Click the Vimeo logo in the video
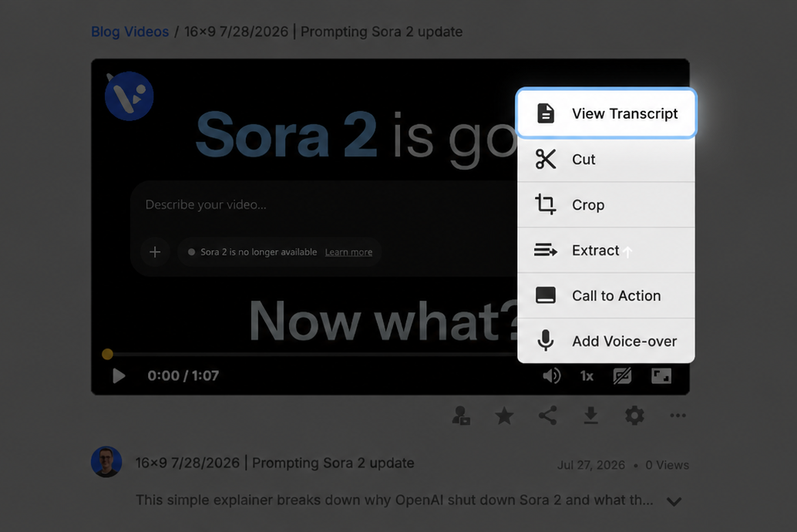 129,96
